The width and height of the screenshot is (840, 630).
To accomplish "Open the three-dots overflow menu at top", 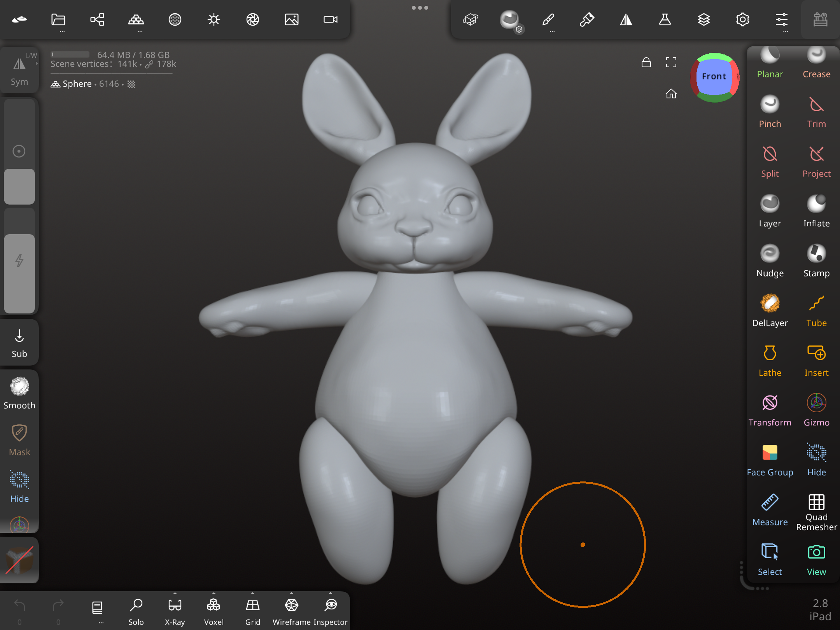I will (420, 8).
